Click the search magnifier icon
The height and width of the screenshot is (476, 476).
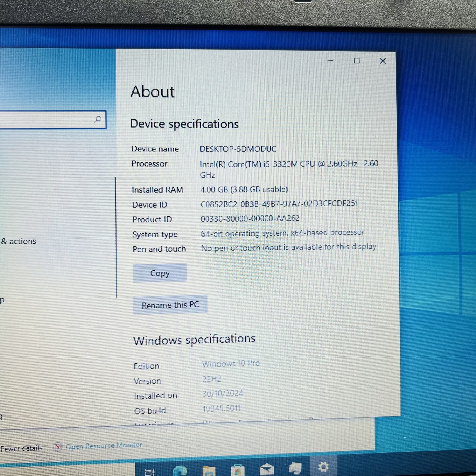(98, 120)
